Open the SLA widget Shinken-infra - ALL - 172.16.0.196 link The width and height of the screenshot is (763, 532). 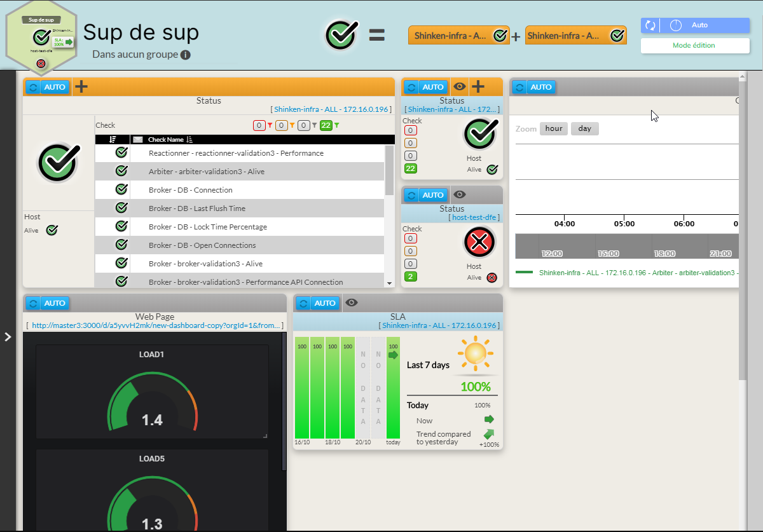tap(440, 325)
